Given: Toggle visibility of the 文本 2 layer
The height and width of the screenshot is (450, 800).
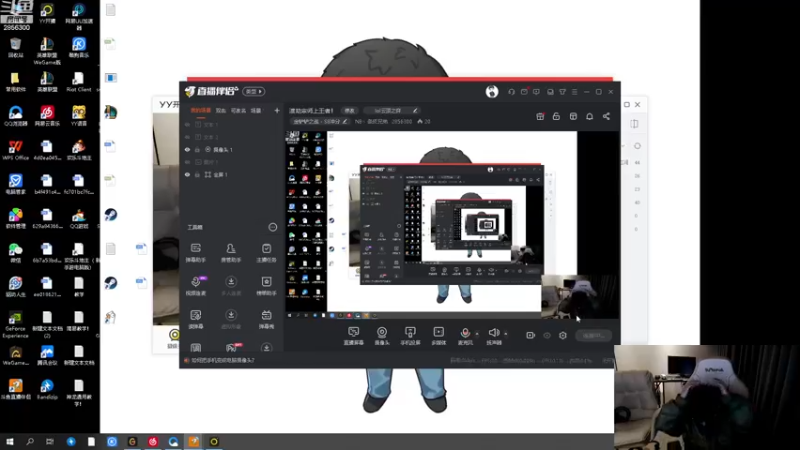Looking at the screenshot, I should [187, 137].
